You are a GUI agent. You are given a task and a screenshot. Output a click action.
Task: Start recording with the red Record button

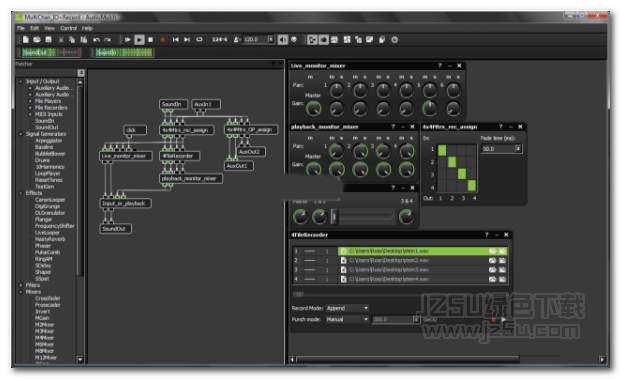(163, 40)
